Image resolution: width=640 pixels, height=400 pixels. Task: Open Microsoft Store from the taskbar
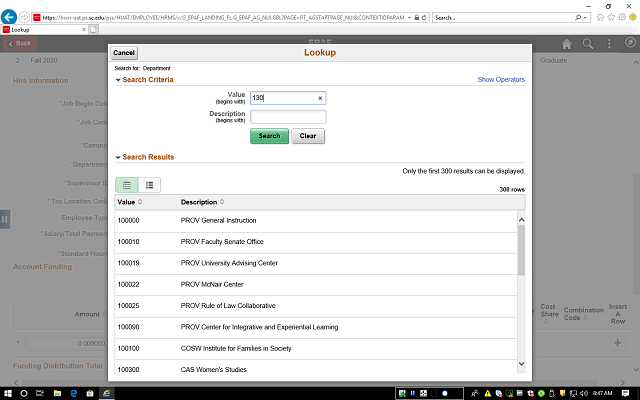point(90,393)
